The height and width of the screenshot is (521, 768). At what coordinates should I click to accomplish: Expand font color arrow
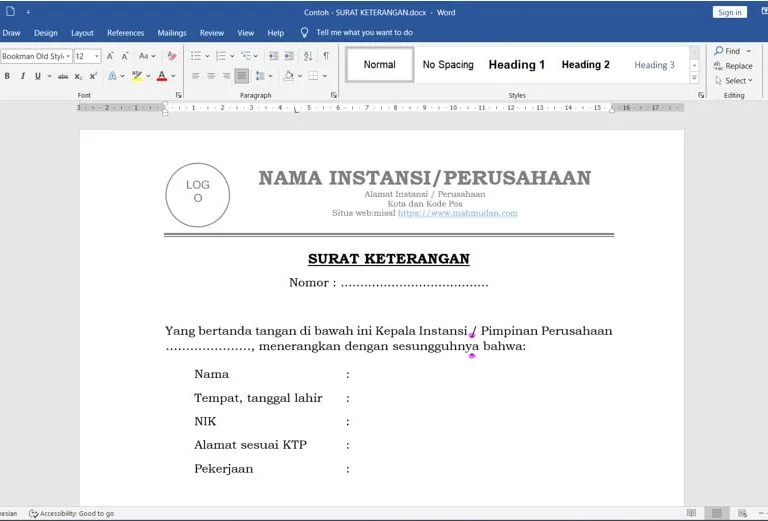[x=173, y=76]
